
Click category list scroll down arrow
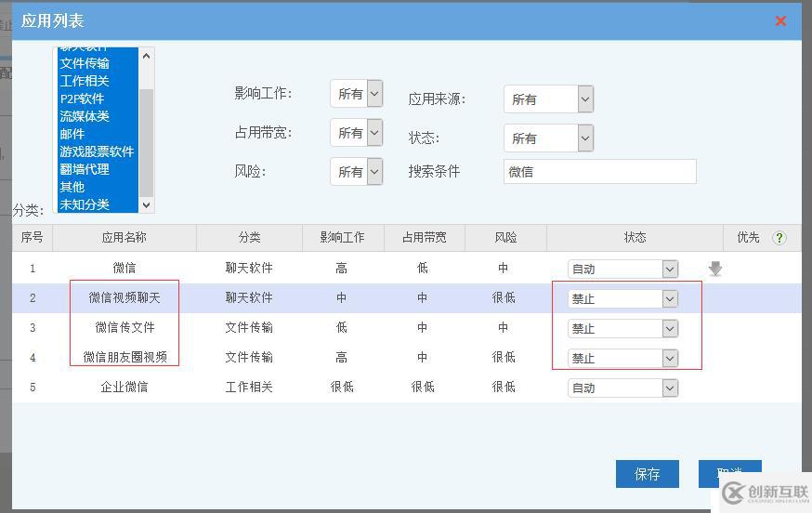tap(146, 205)
